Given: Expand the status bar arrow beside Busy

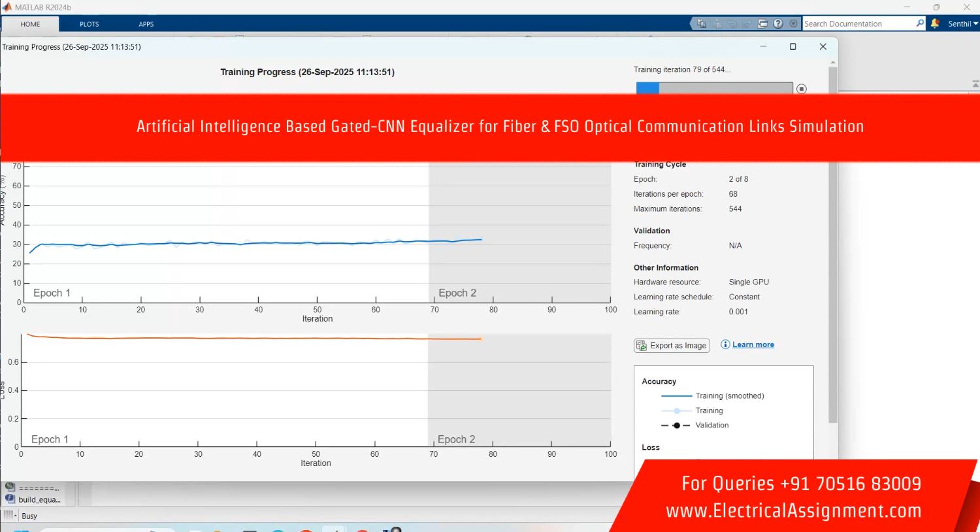Looking at the screenshot, I should click(x=15, y=516).
